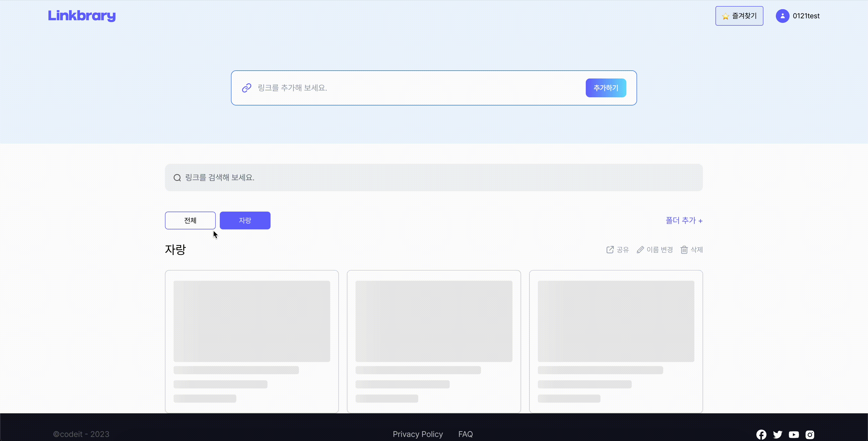Select the 자랑 folder tab
Viewport: 868px width, 441px height.
pyautogui.click(x=245, y=220)
